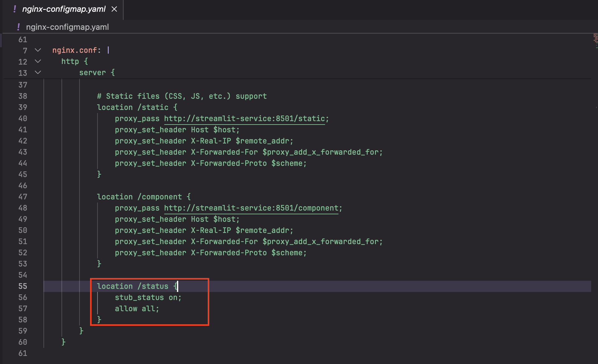Open the streamlit-service component URL link
Image resolution: width=598 pixels, height=364 pixels.
[x=251, y=208]
